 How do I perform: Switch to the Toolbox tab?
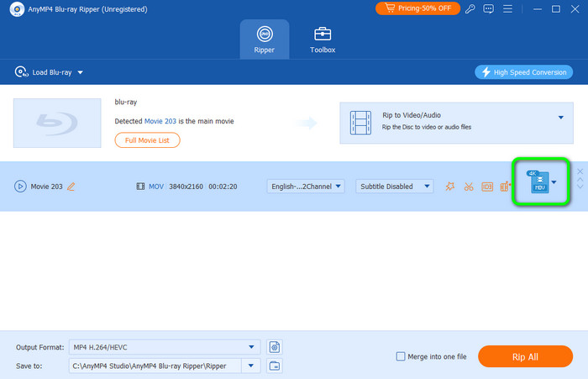tap(323, 39)
